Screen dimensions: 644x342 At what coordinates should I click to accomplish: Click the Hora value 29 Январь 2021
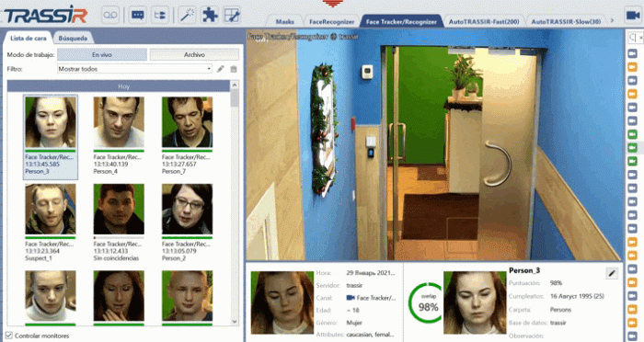tap(371, 273)
